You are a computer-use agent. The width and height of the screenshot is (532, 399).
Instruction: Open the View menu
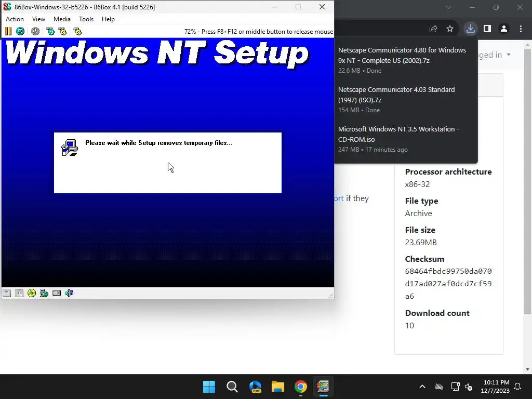click(38, 19)
